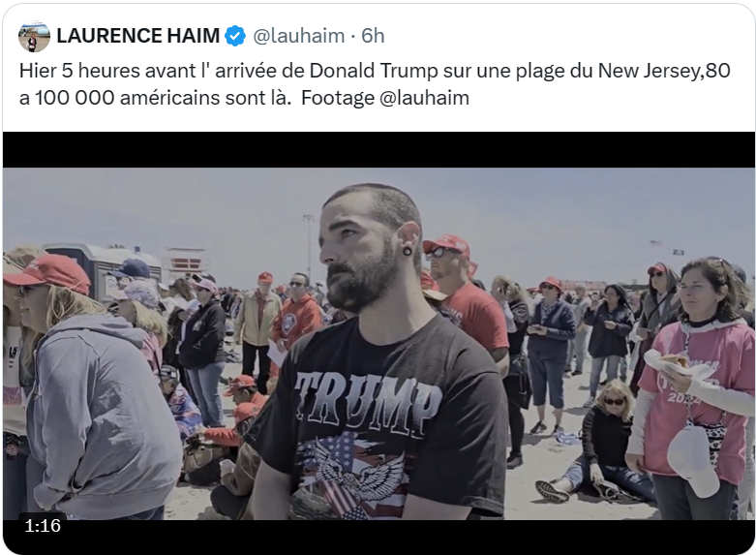Click the black letterbox bar above the video

378,149
